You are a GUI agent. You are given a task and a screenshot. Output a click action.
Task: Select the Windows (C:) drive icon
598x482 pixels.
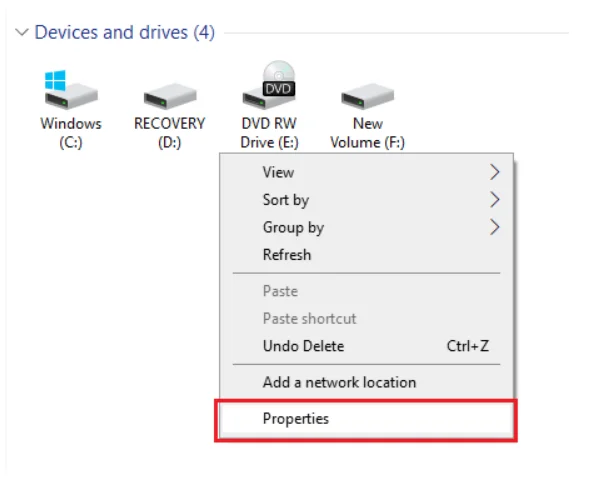(71, 90)
